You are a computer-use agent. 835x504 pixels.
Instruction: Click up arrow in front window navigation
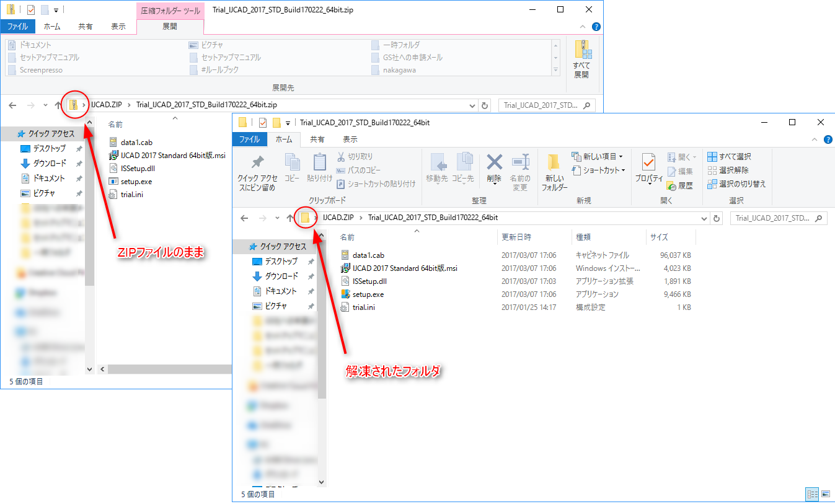(x=291, y=218)
